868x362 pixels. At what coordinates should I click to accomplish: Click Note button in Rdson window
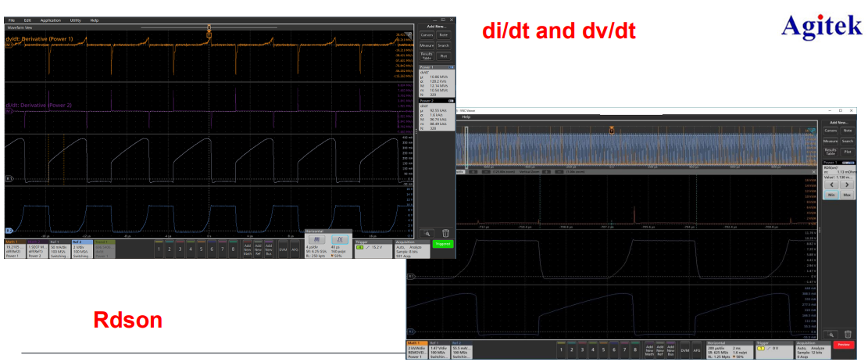[x=847, y=131]
